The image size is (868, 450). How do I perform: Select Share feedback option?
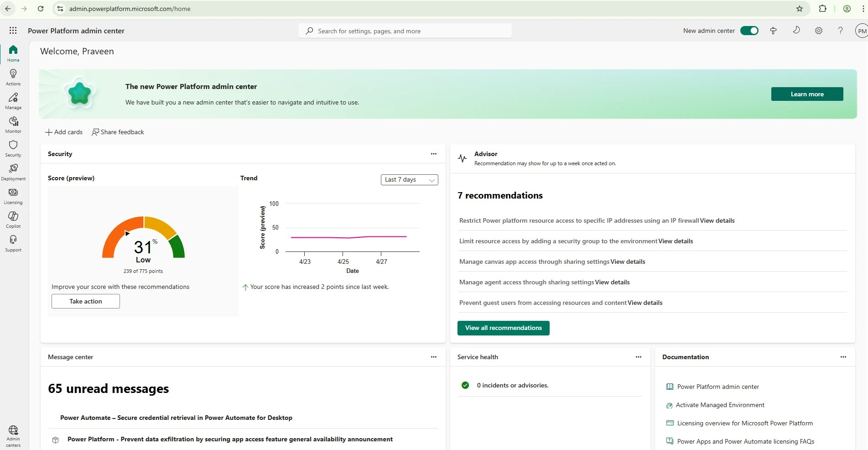click(118, 132)
